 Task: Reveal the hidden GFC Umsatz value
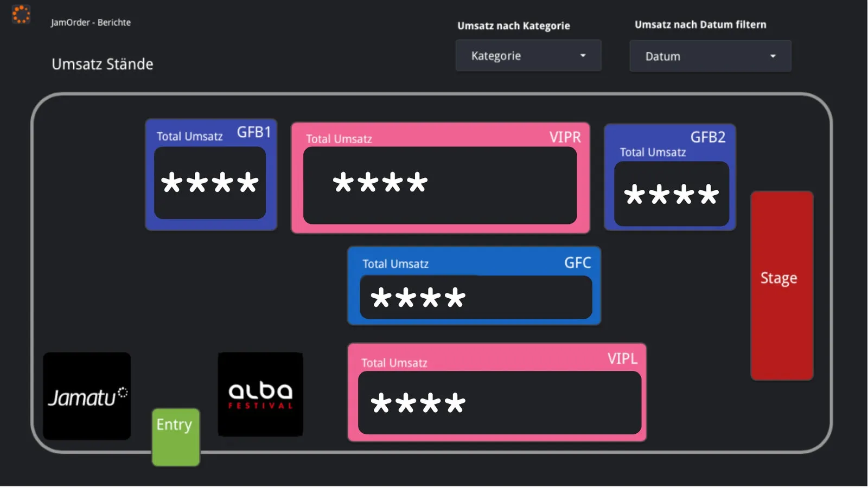(x=476, y=297)
